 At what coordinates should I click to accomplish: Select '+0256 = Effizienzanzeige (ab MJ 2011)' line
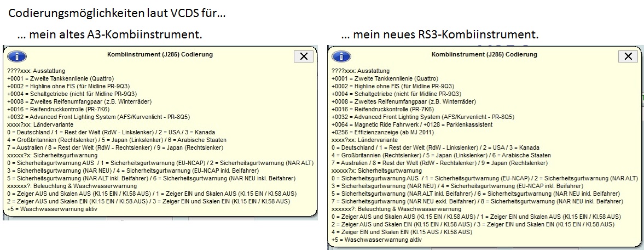tap(382, 133)
